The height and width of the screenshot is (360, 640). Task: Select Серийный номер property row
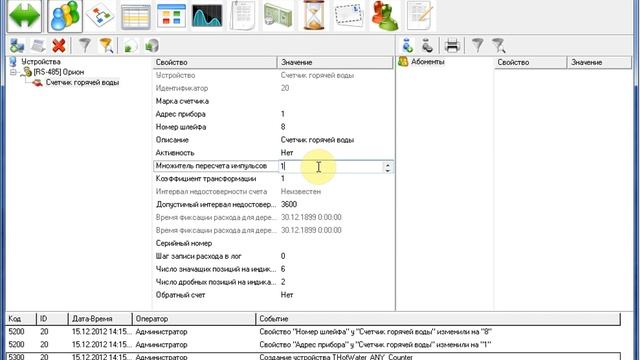coord(273,243)
